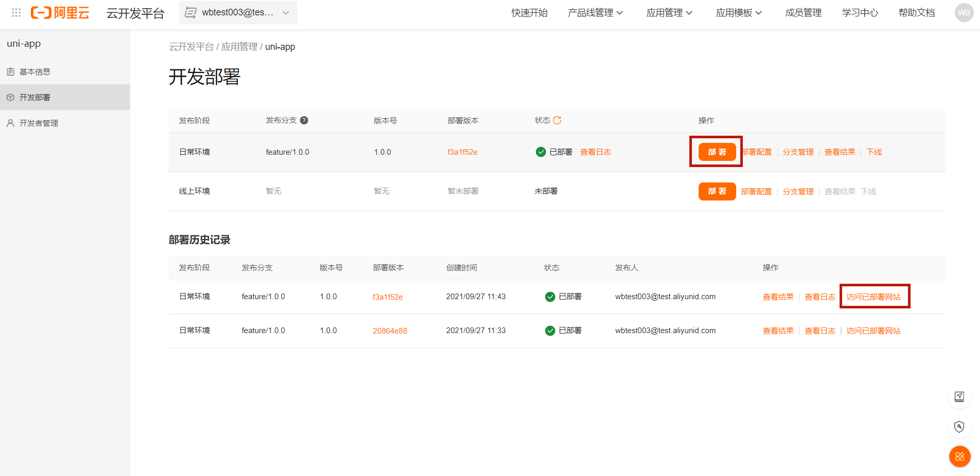
Task: Click the green 已部署 check icon in 日常环境 row
Action: (541, 152)
